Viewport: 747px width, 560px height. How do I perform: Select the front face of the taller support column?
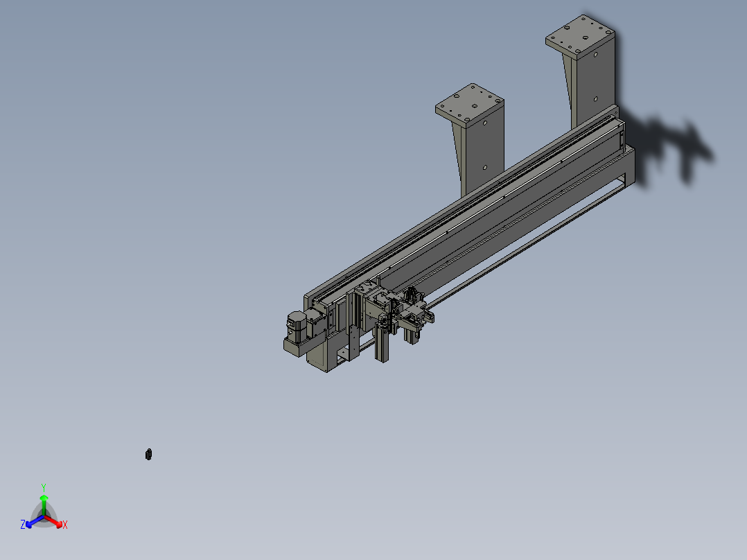click(595, 80)
